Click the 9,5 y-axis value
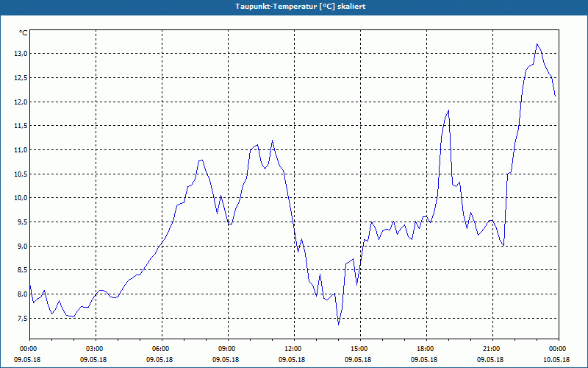588x368 pixels. pyautogui.click(x=23, y=222)
